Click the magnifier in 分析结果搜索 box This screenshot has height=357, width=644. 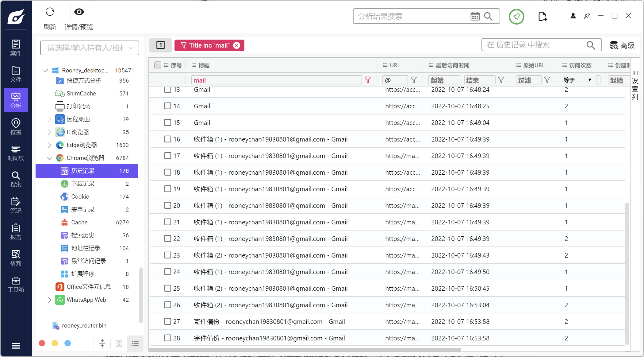(488, 16)
